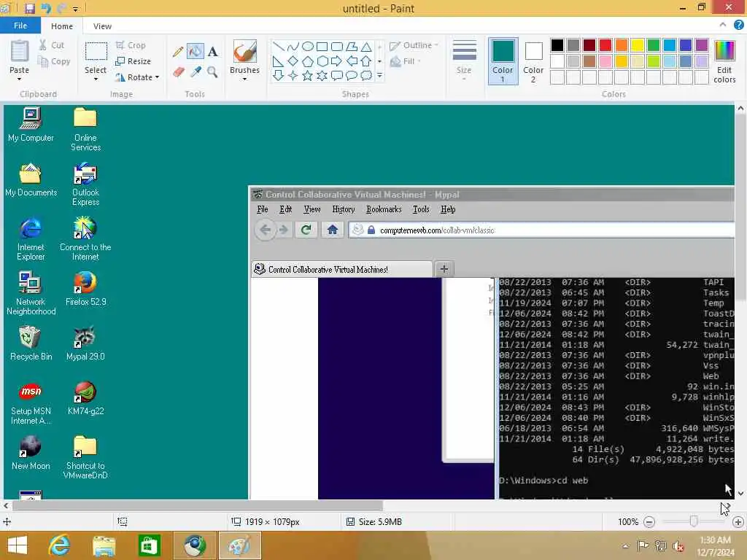Switch to the View ribbon tab

coord(102,26)
